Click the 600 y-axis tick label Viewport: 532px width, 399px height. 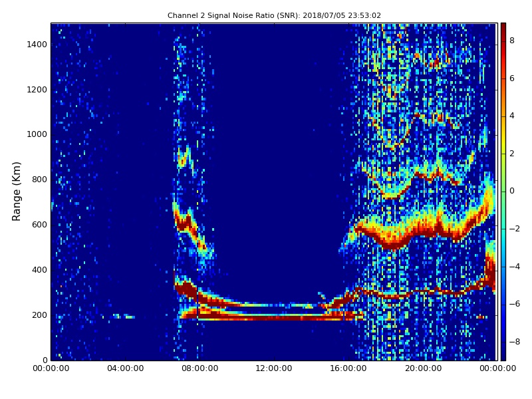(x=39, y=225)
